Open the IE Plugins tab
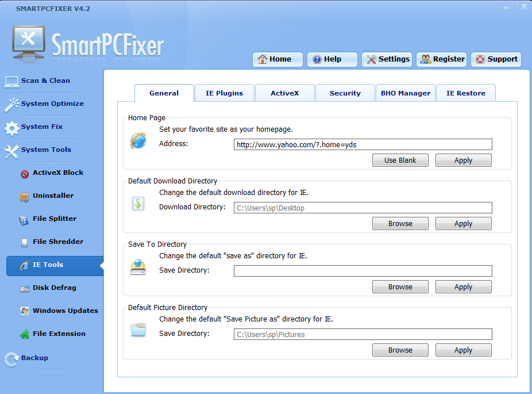The image size is (532, 394). tap(224, 93)
